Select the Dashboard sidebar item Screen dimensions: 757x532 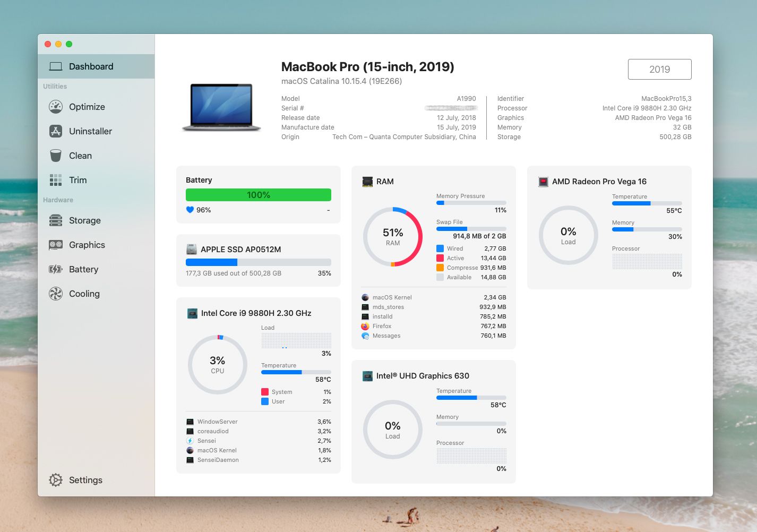pyautogui.click(x=96, y=66)
